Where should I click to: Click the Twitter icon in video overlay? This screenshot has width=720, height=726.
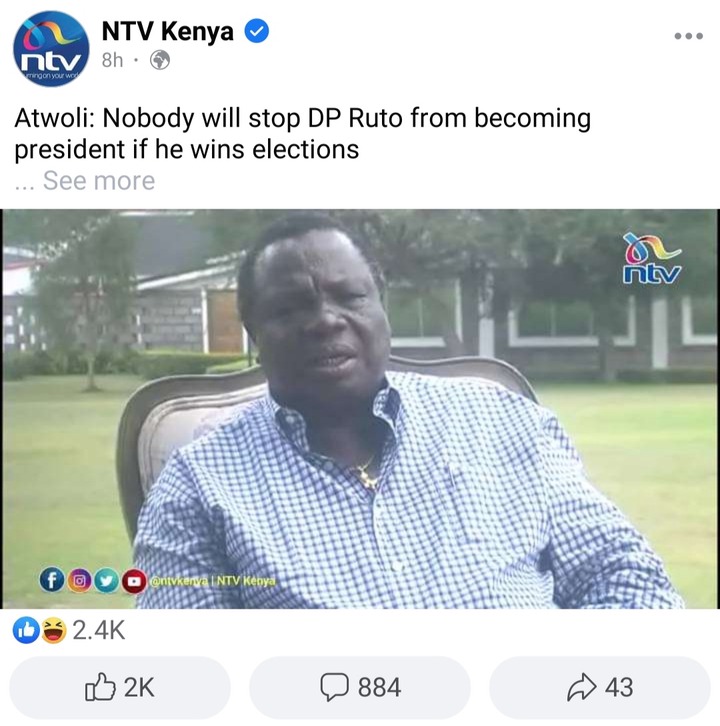[x=106, y=581]
